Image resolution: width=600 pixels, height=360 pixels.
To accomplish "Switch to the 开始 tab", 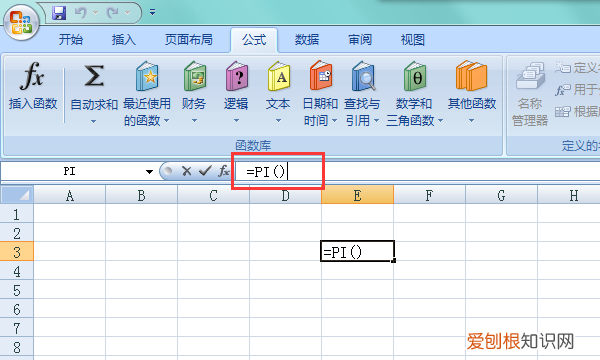I will [71, 39].
